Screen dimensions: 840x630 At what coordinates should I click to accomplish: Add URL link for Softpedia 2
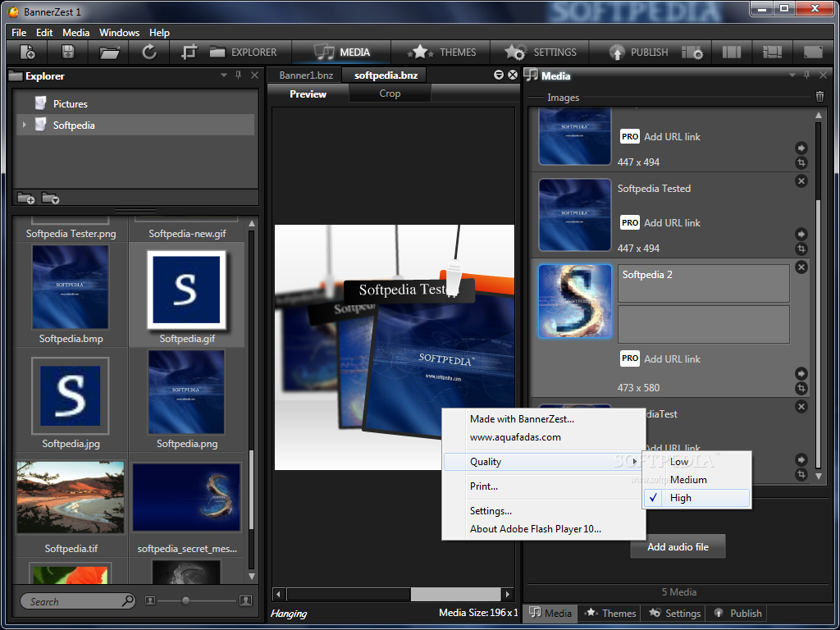[672, 359]
